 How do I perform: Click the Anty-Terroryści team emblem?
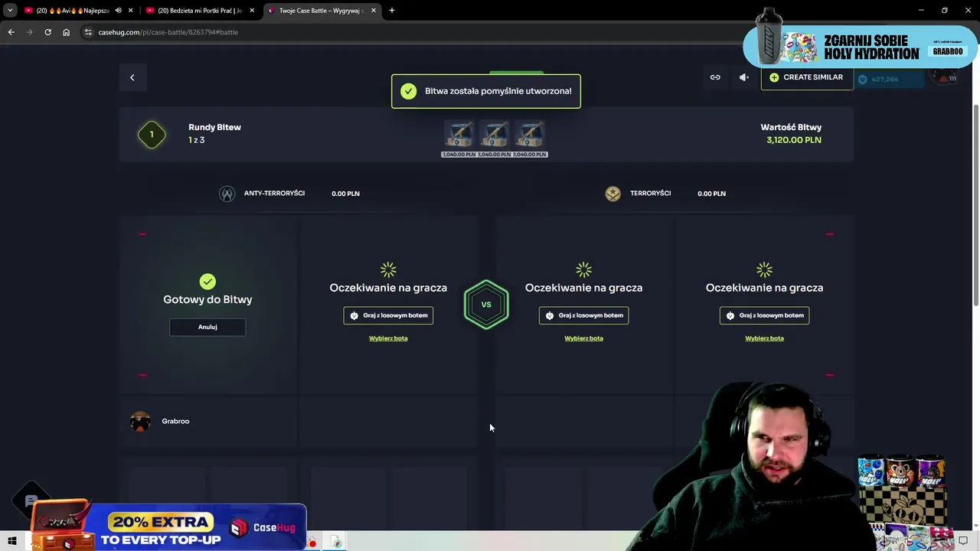click(x=227, y=194)
